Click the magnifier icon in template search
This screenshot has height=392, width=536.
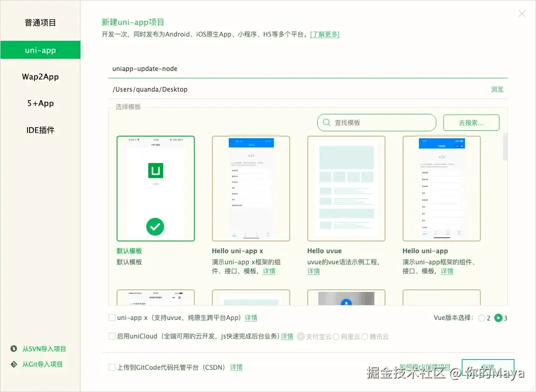327,122
